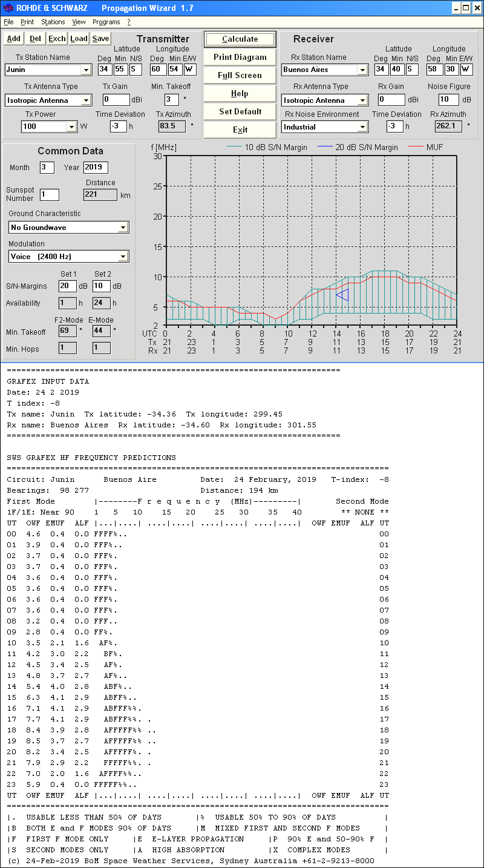Click the Tx Longitude Min field
Viewport: 484px width, 868px height.
point(175,69)
